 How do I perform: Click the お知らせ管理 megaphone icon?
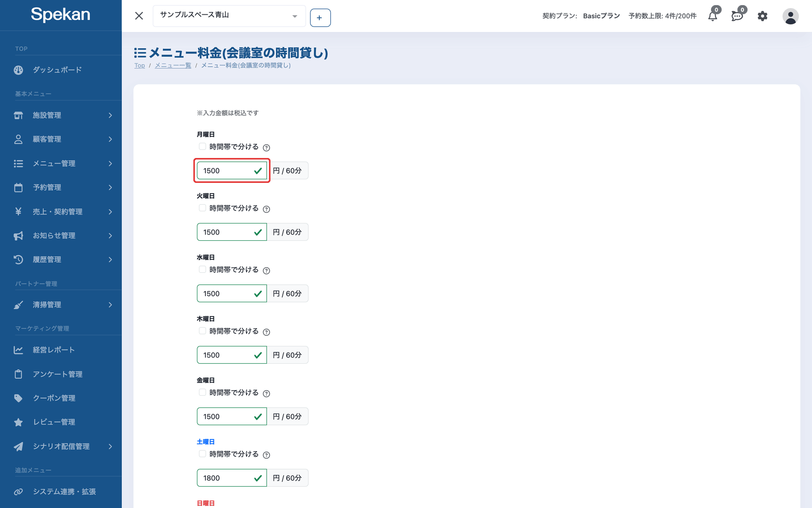pyautogui.click(x=18, y=236)
